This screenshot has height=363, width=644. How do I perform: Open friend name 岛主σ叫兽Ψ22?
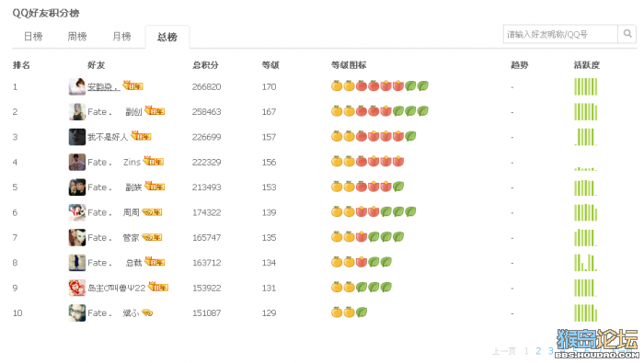tap(117, 289)
